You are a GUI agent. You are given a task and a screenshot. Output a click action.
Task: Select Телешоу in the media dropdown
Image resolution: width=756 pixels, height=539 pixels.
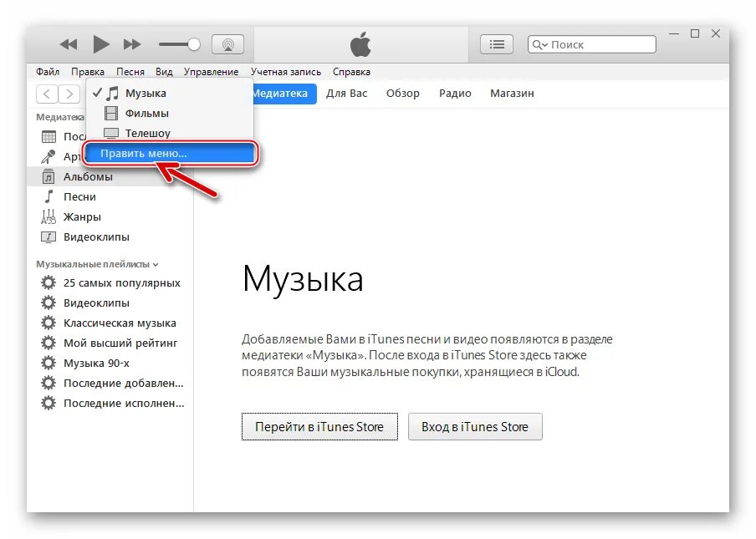click(x=170, y=133)
